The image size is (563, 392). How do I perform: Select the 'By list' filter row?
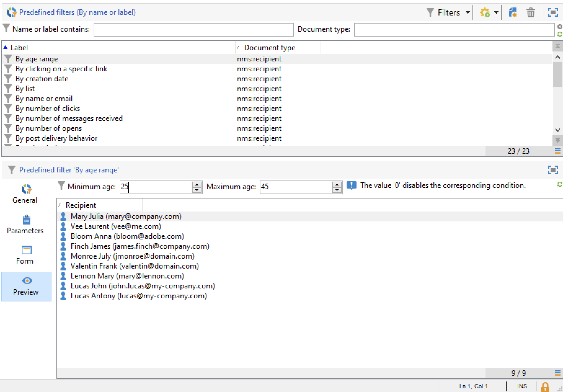(277, 89)
